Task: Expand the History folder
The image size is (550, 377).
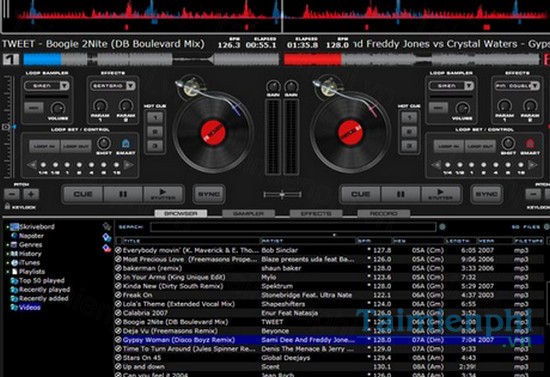Action: [x=7, y=253]
